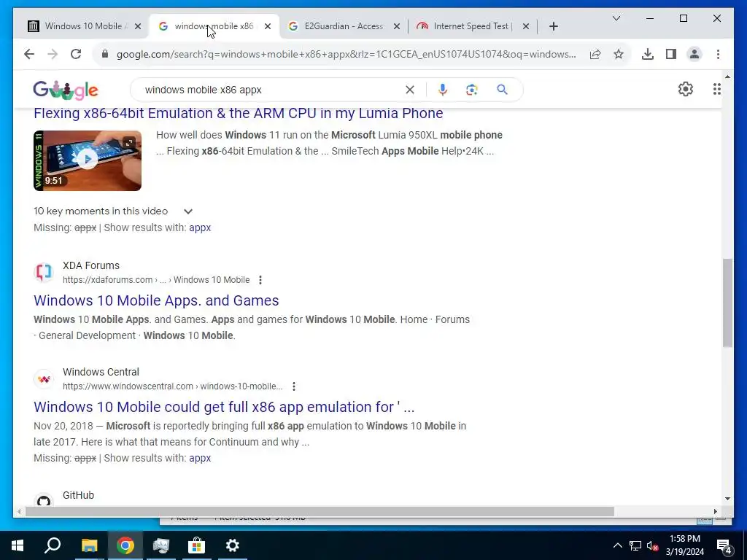Open the windowscentral.com URL breadcrumb
747x560 pixels.
(x=172, y=386)
